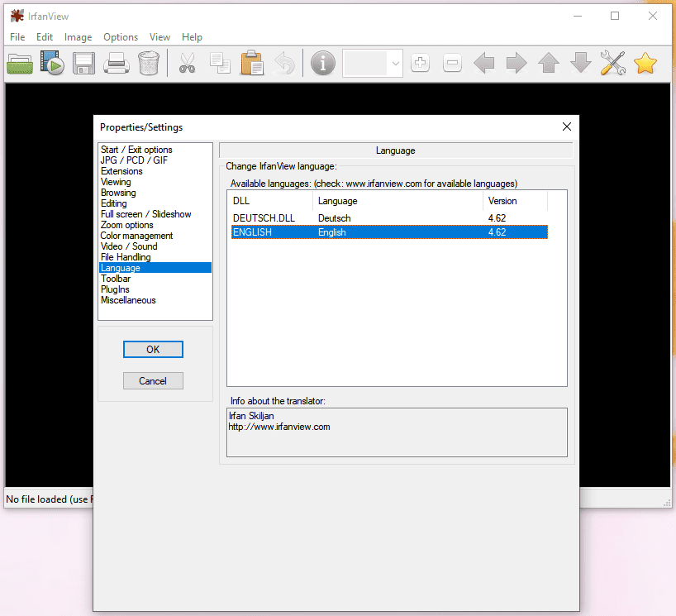Open the View menu
The image size is (676, 616).
pos(160,37)
